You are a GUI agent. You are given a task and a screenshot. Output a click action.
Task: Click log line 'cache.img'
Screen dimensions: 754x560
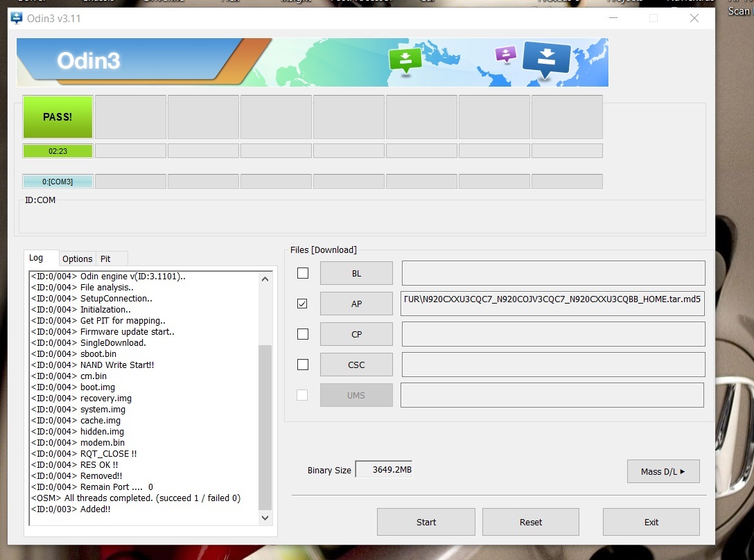pyautogui.click(x=76, y=420)
